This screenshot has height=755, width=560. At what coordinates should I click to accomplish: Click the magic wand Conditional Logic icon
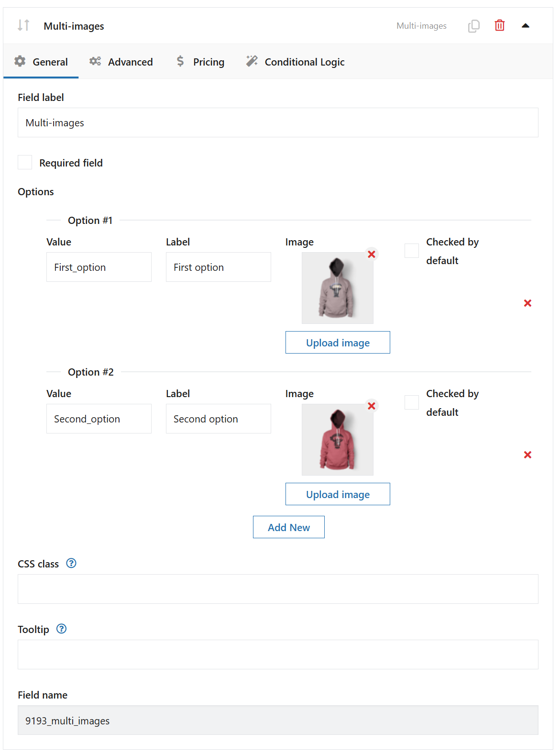tap(252, 61)
